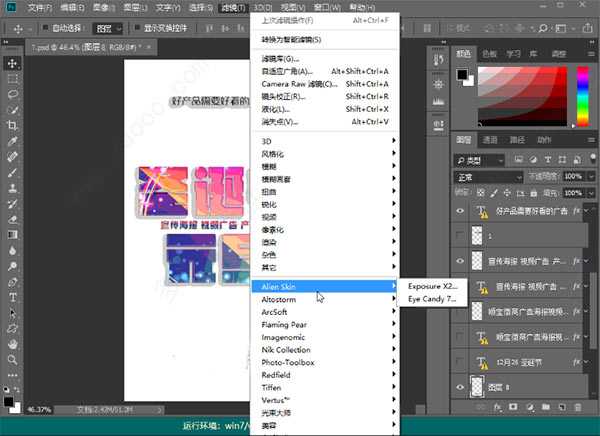
Task: Select the Lasso tool
Action: tap(12, 93)
